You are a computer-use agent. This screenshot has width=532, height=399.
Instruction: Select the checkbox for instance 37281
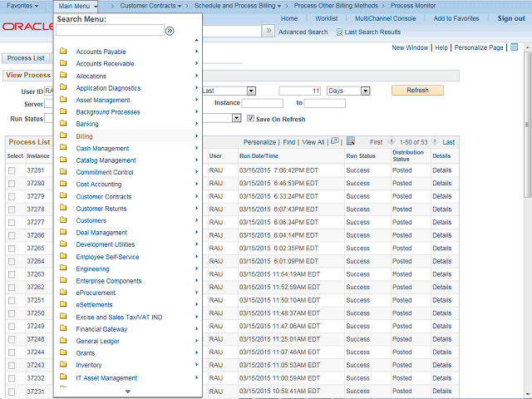[12, 170]
